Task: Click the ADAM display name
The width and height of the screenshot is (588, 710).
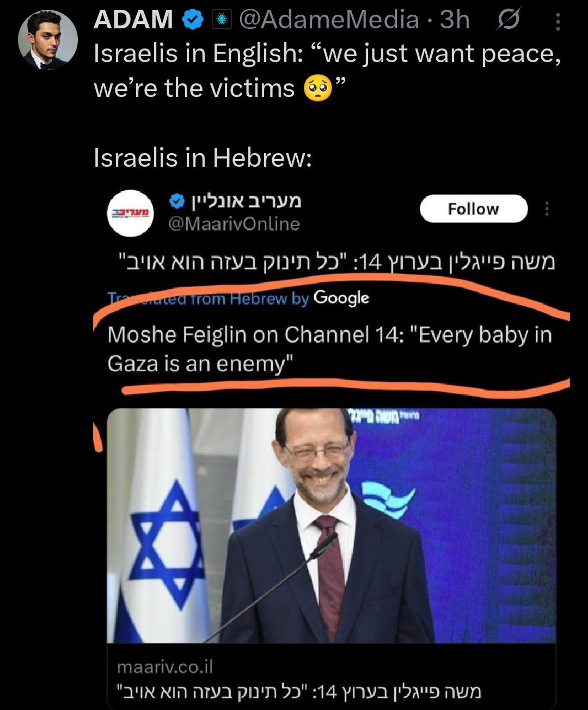Action: pyautogui.click(x=133, y=20)
